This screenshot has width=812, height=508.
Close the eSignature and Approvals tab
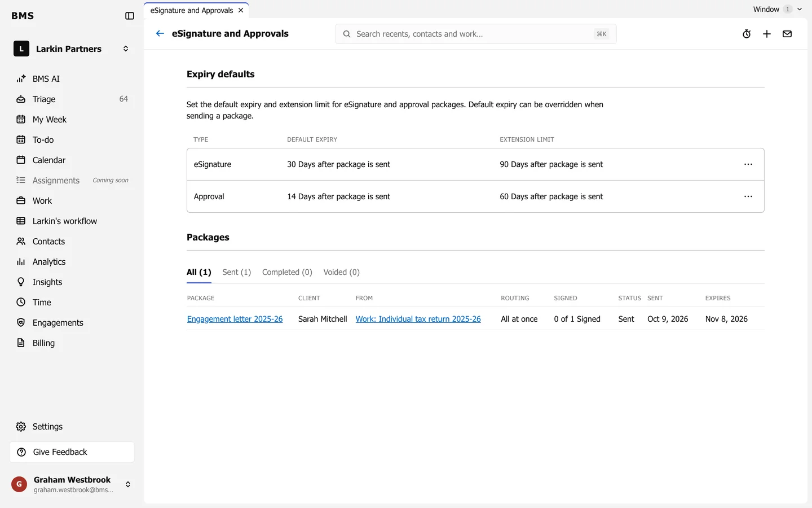point(241,10)
